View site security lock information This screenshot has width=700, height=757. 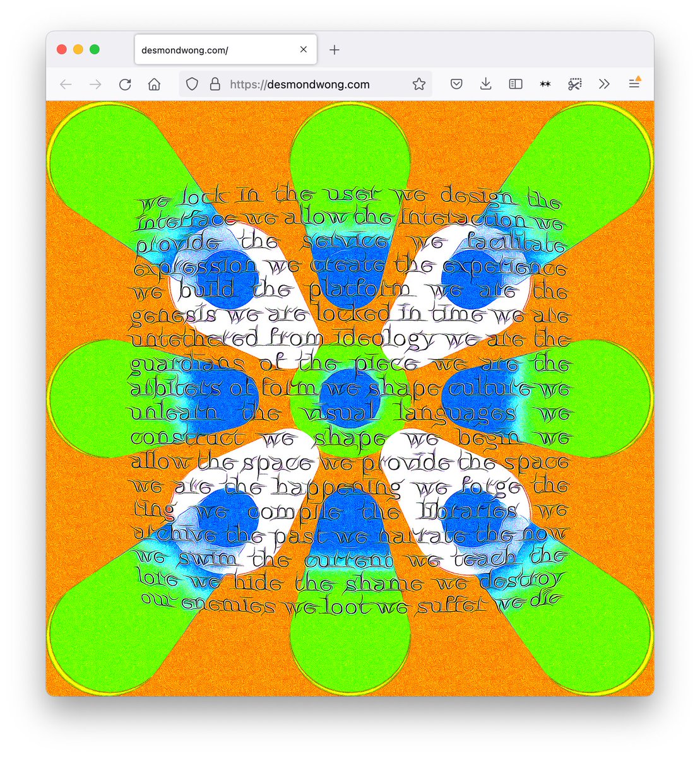coord(215,85)
